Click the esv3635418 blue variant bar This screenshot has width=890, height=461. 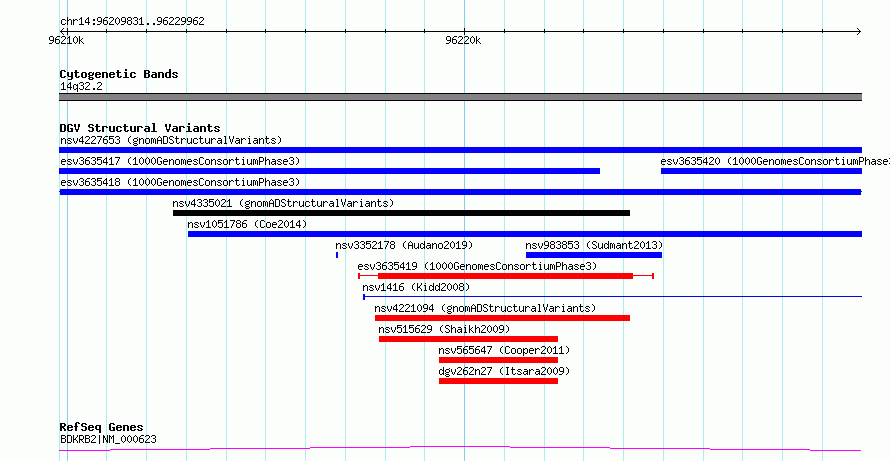[x=460, y=192]
